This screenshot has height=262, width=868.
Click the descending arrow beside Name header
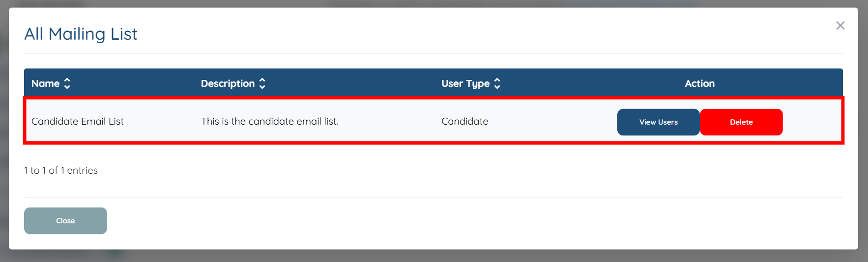click(x=67, y=87)
